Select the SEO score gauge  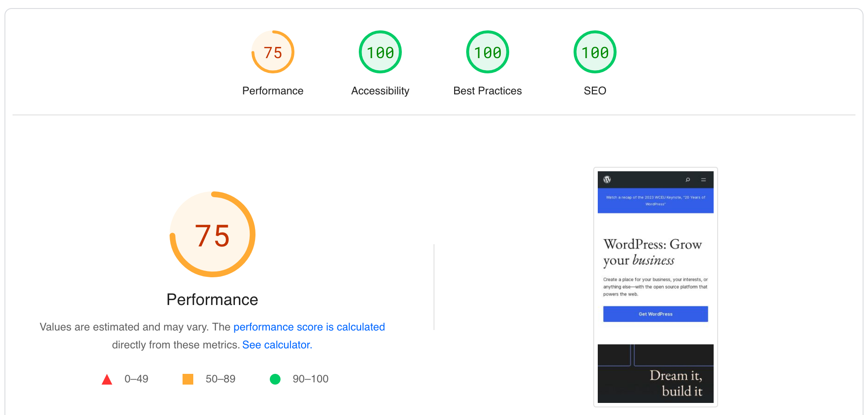pyautogui.click(x=595, y=51)
